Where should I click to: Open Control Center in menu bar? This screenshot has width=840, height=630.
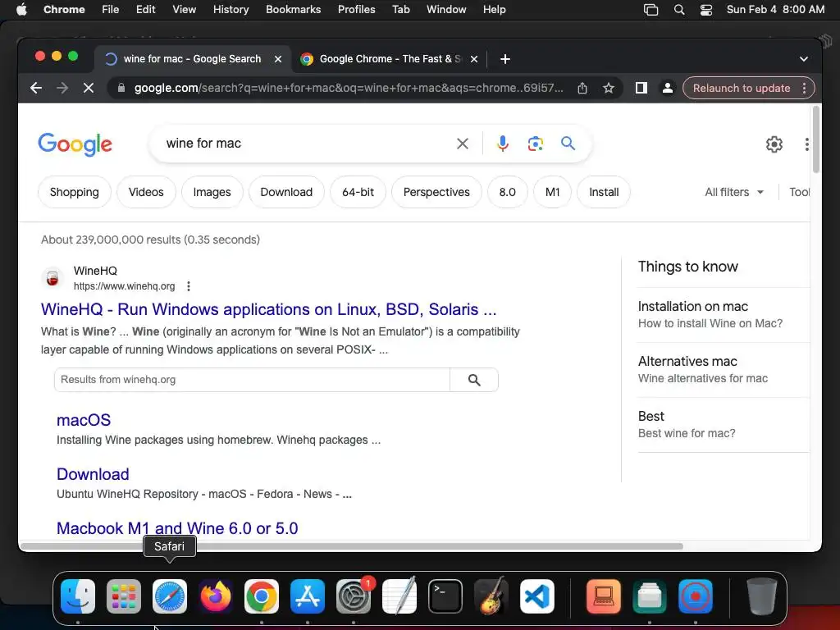(x=706, y=10)
